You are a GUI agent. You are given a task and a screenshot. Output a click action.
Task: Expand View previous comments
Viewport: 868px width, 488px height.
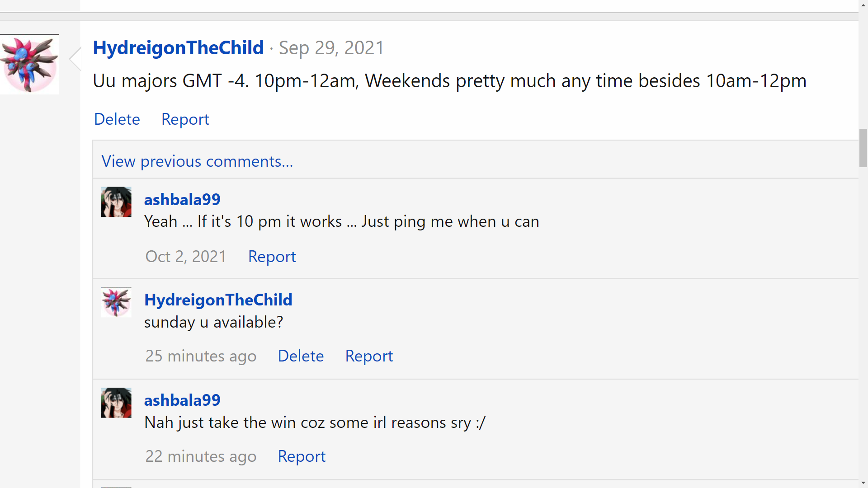click(x=197, y=161)
